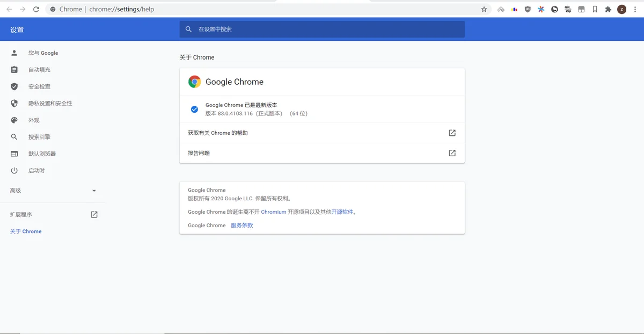Image resolution: width=644 pixels, height=334 pixels.
Task: Bookmark this page with the star icon
Action: [484, 9]
